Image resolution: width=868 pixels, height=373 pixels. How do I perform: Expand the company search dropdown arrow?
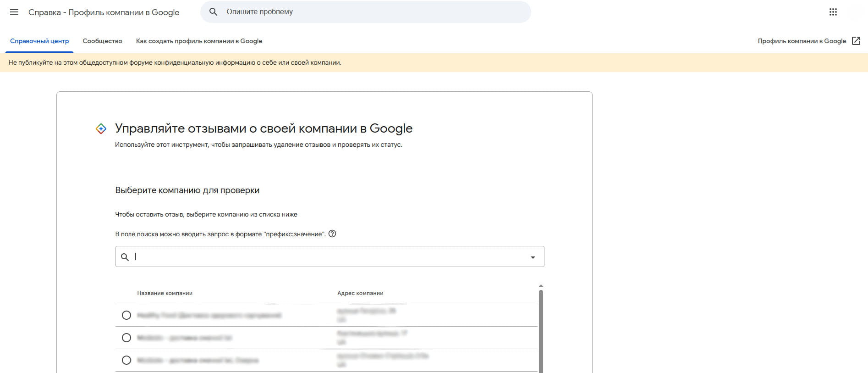[533, 257]
